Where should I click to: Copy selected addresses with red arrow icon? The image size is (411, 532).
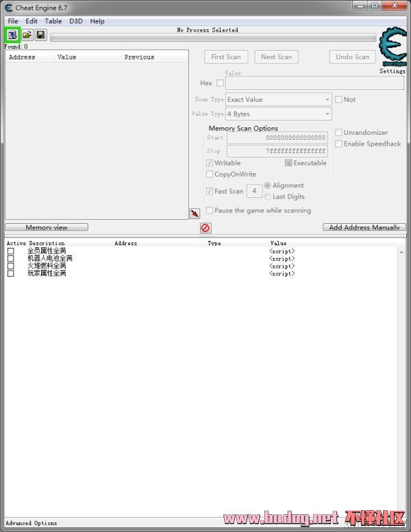click(x=195, y=214)
